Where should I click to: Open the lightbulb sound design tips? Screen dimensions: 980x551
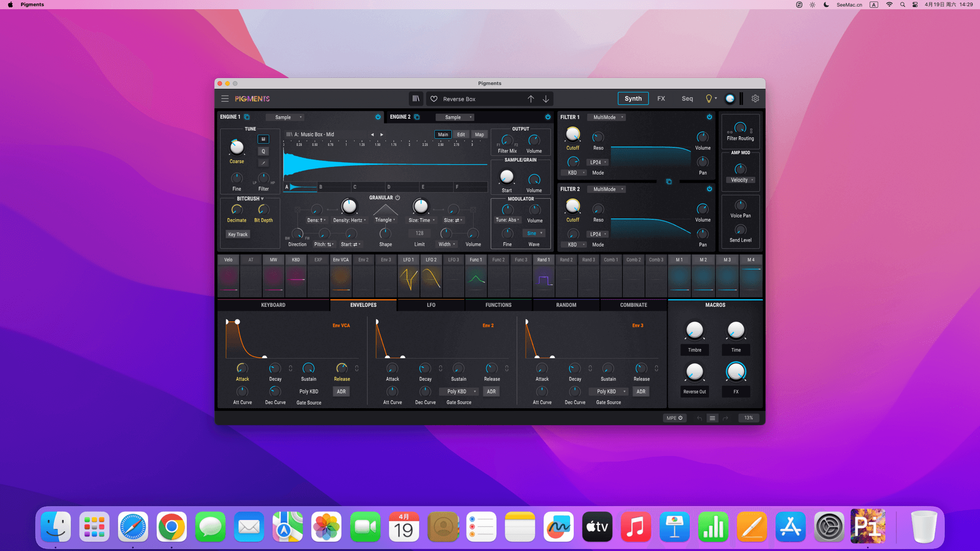pyautogui.click(x=709, y=98)
